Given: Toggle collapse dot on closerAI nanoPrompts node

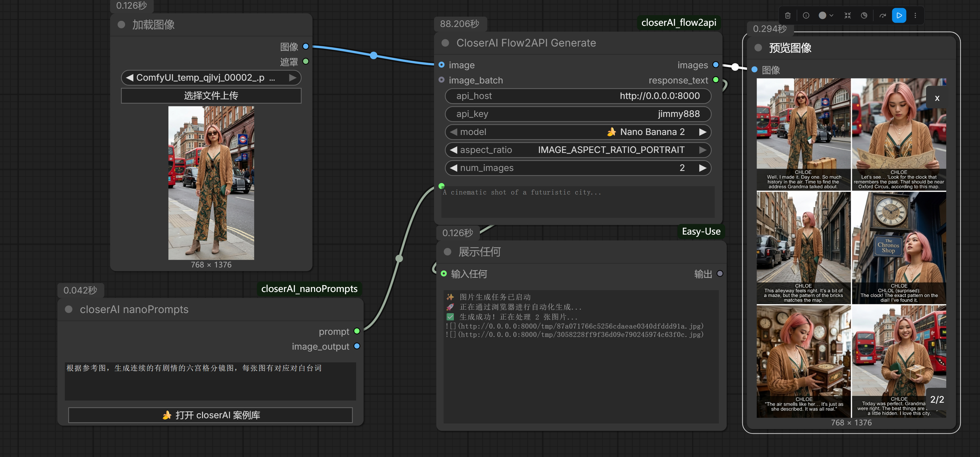Looking at the screenshot, I should 69,309.
